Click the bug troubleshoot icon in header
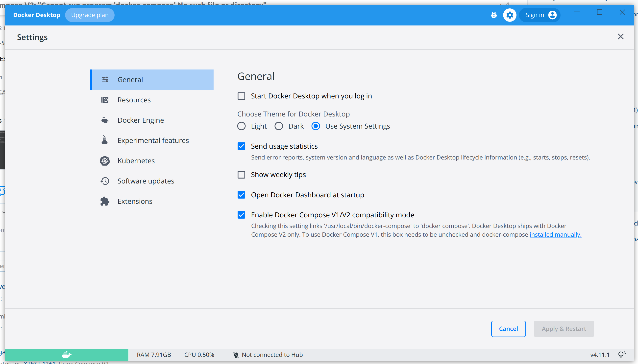This screenshot has height=364, width=638. pyautogui.click(x=494, y=15)
